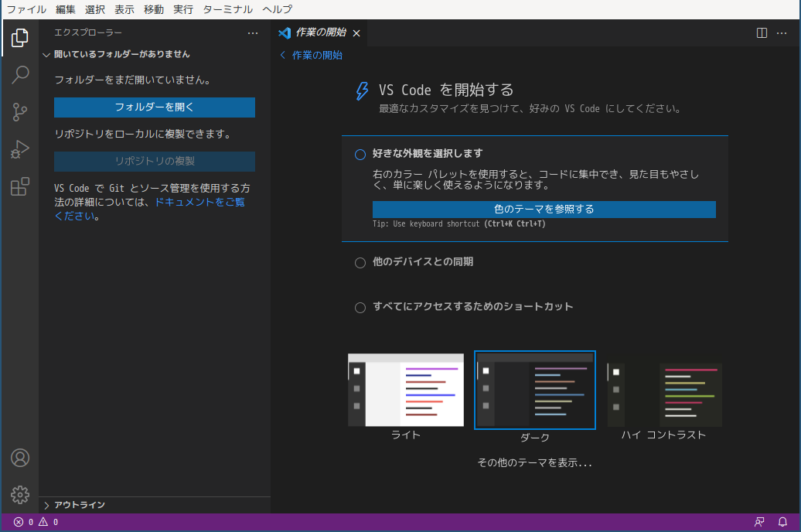The image size is (801, 532).
Task: Click the errors count icon in status bar
Action: (x=19, y=522)
